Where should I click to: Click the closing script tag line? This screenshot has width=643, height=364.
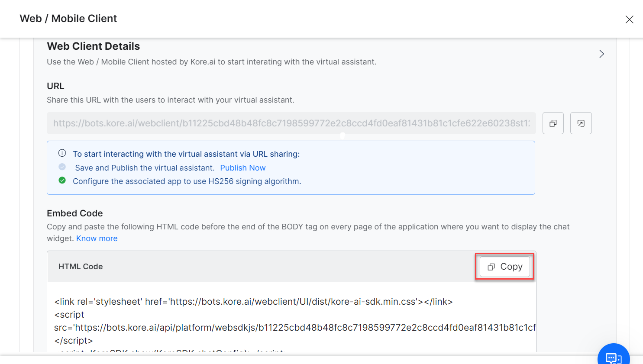click(x=74, y=341)
